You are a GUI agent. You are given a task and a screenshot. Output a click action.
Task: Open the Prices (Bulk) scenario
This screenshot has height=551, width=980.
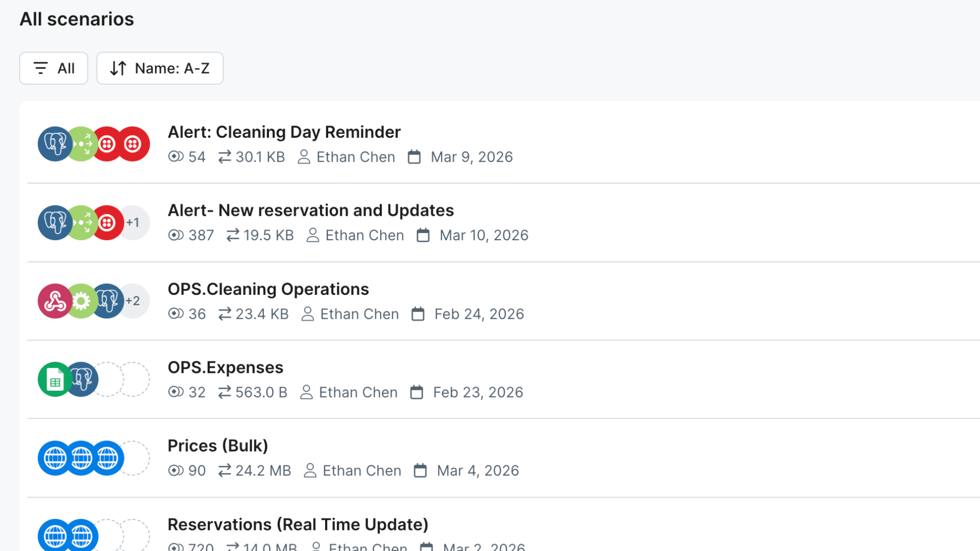(217, 446)
